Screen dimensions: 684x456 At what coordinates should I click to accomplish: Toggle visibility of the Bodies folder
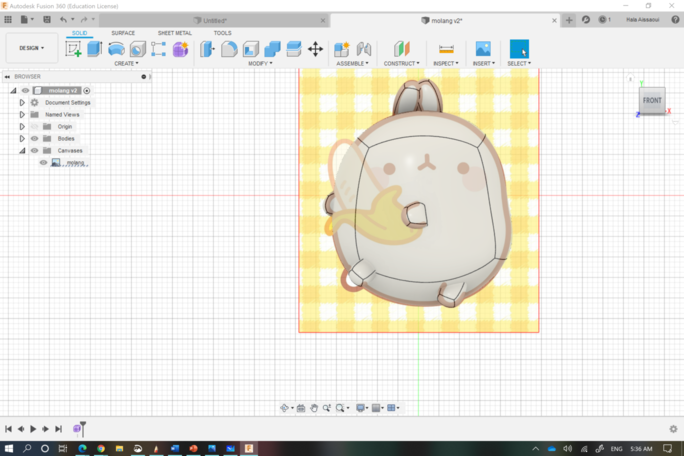pos(34,139)
